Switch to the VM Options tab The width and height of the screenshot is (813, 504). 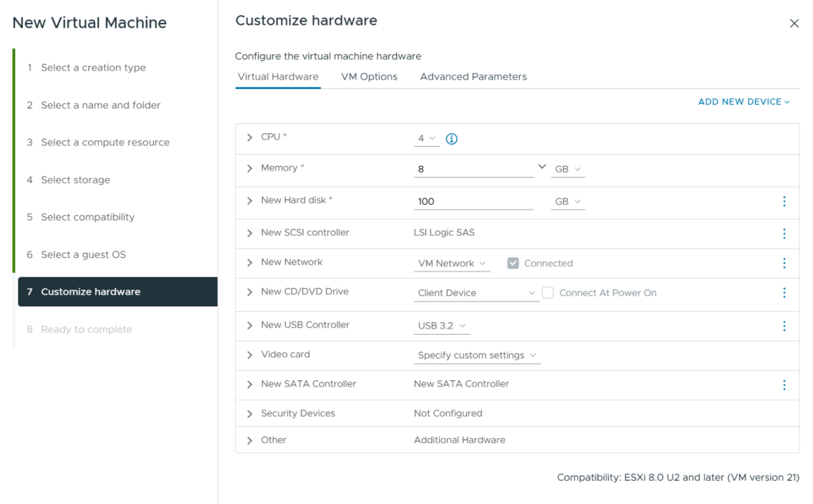pos(369,77)
